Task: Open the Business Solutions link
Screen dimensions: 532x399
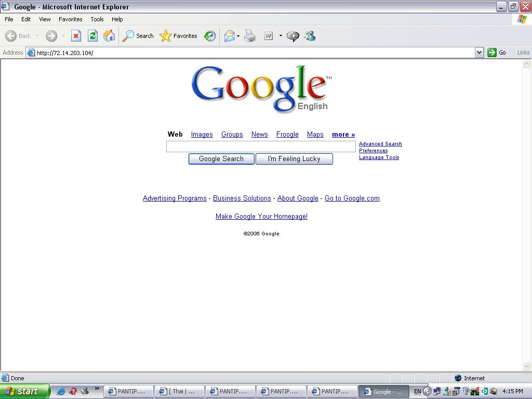Action: pyautogui.click(x=242, y=198)
